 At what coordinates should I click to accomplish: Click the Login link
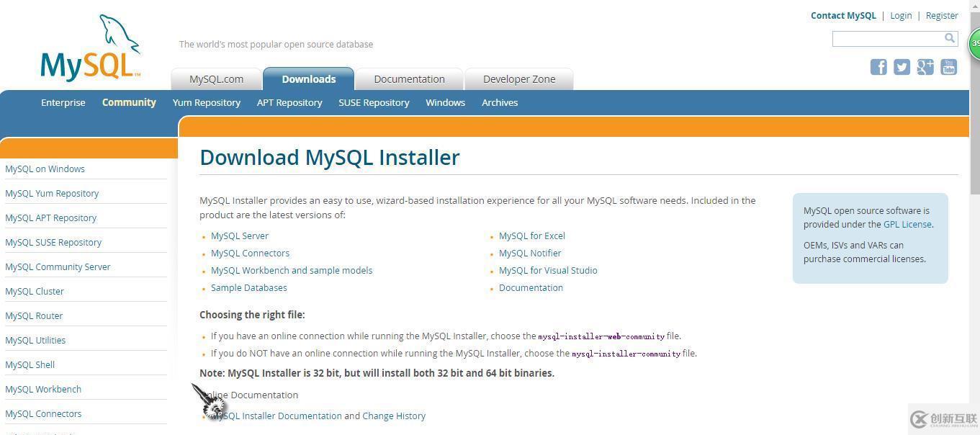pyautogui.click(x=901, y=15)
